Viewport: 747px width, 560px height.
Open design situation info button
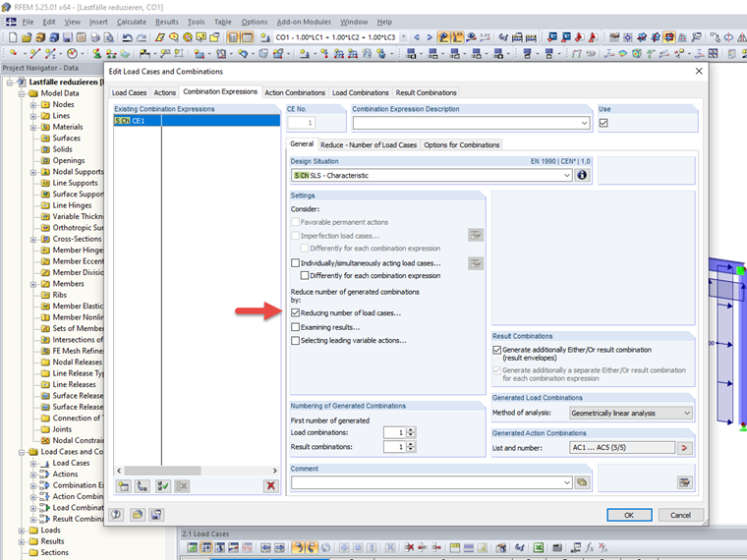[x=582, y=175]
